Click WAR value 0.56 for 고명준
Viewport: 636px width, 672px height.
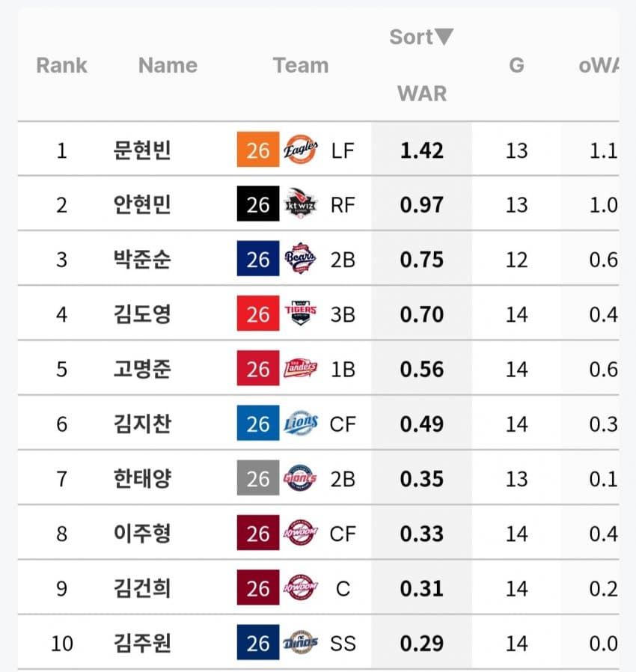tap(421, 369)
